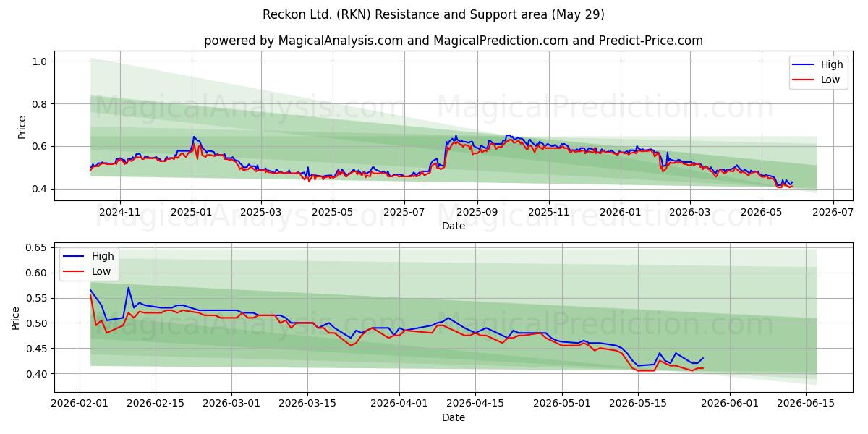Click the '0.45' y-axis tick of the bottom chart
Image resolution: width=868 pixels, height=434 pixels.
coord(38,349)
